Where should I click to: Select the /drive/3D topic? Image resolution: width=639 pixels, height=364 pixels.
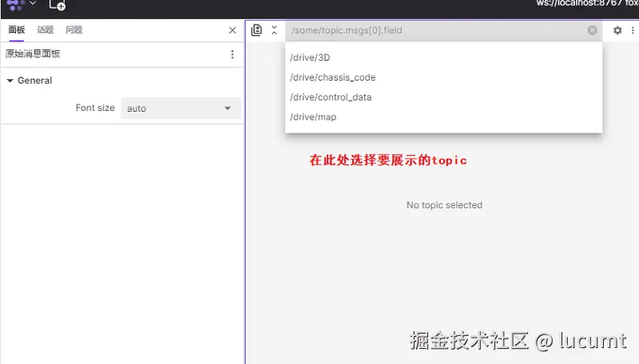tap(443, 57)
